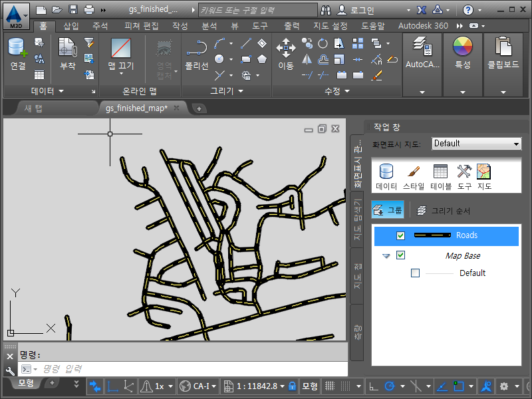This screenshot has width=532, height=399.
Task: Open the 테이블 table icon
Action: pos(440,176)
